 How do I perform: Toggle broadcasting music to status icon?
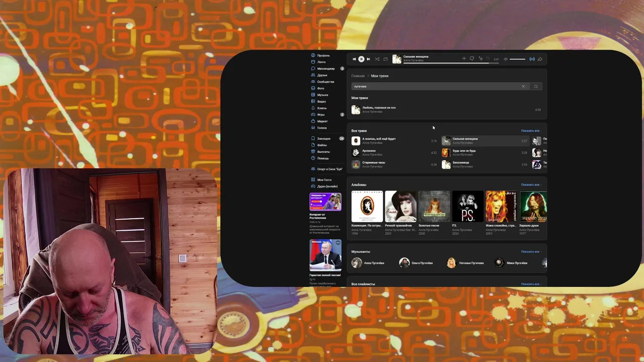[x=532, y=59]
